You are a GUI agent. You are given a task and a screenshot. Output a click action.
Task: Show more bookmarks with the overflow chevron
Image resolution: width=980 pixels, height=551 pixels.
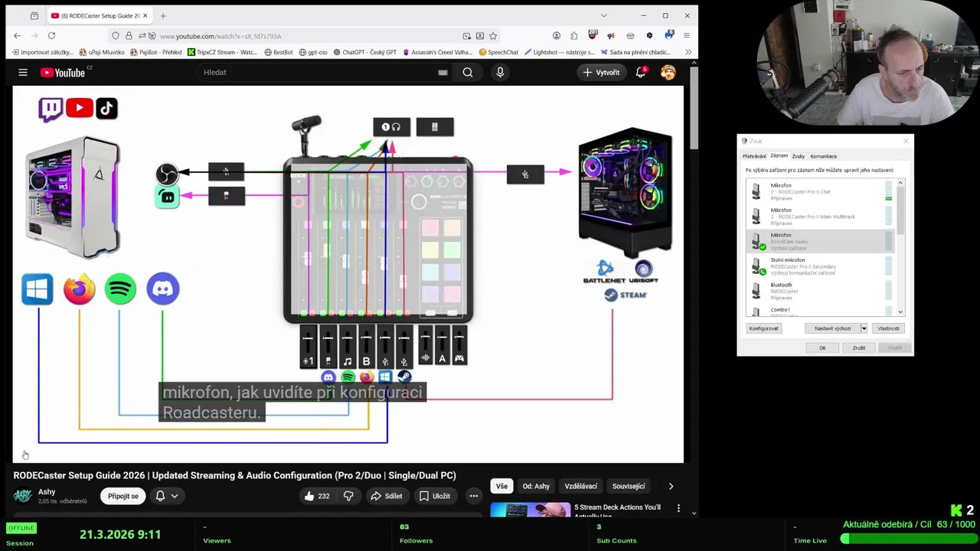688,52
